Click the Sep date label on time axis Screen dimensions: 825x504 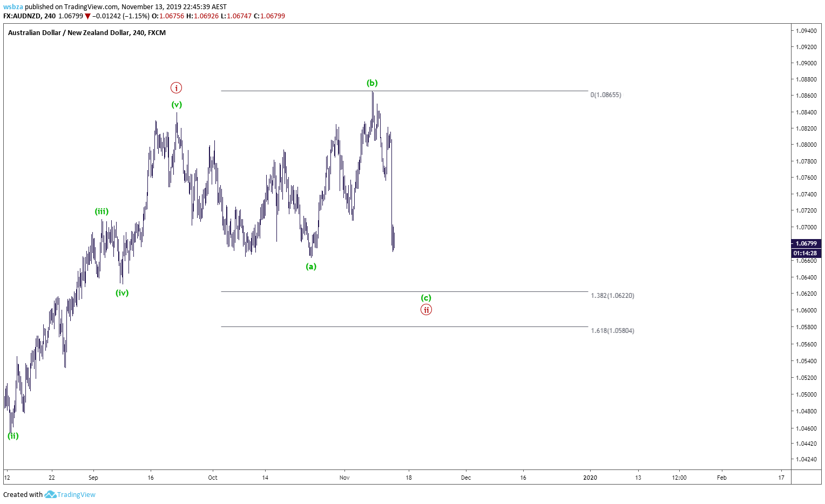click(93, 478)
